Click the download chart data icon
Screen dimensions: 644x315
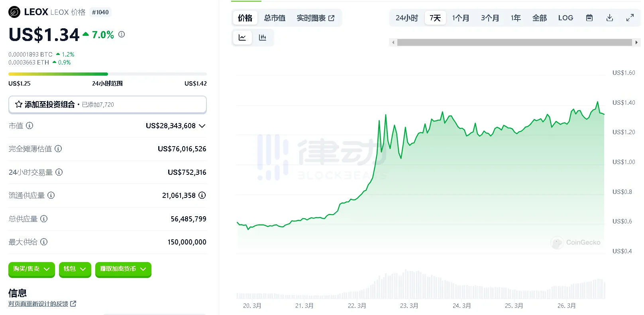pos(609,18)
